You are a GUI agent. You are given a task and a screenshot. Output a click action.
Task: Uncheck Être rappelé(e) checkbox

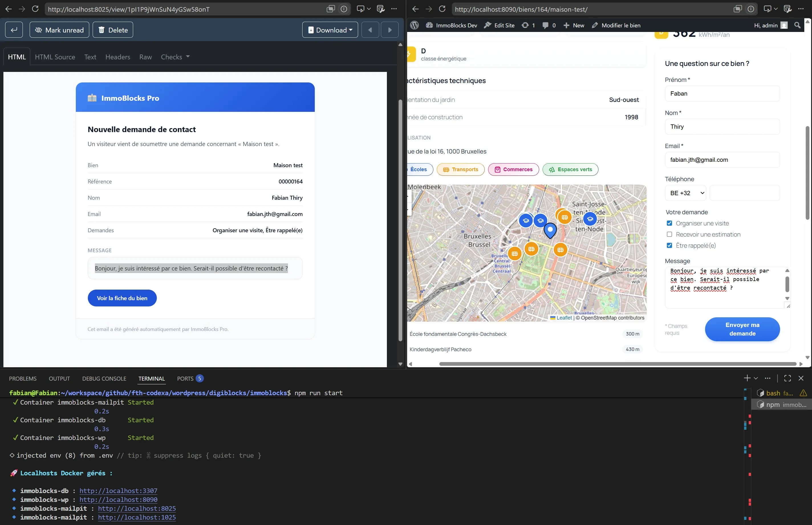pyautogui.click(x=669, y=245)
